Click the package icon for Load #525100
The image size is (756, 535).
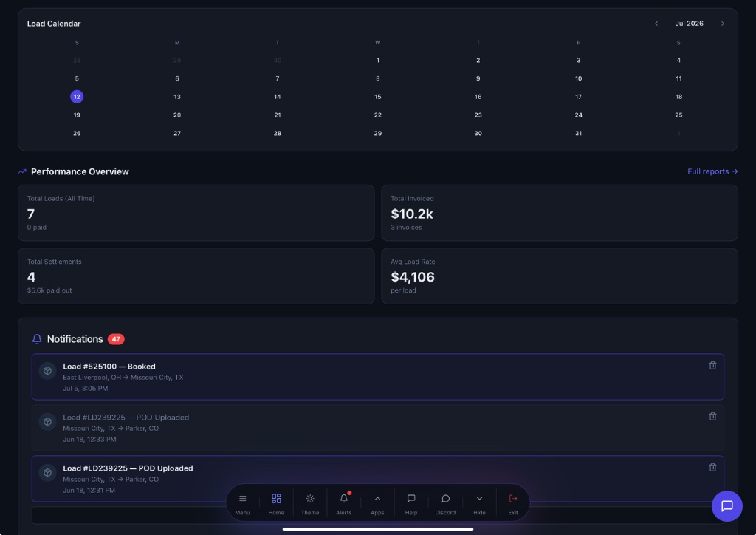(x=48, y=371)
